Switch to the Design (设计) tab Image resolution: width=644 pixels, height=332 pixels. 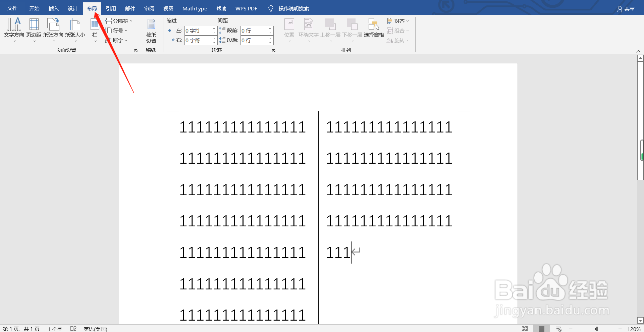(72, 8)
